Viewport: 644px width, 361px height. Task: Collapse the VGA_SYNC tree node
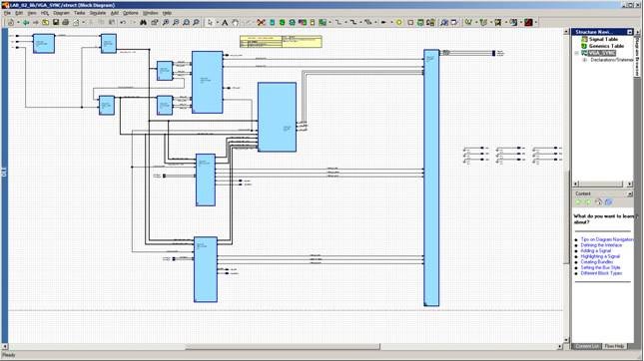coord(577,53)
